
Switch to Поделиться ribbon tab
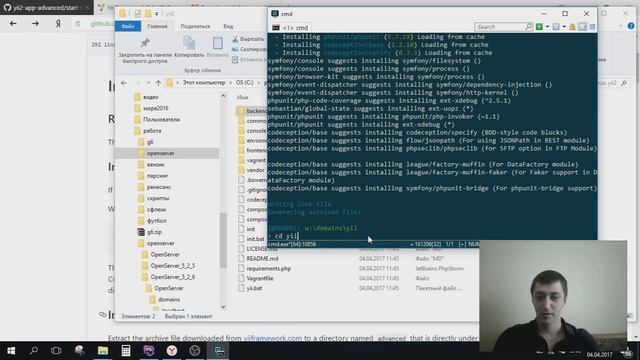point(195,26)
